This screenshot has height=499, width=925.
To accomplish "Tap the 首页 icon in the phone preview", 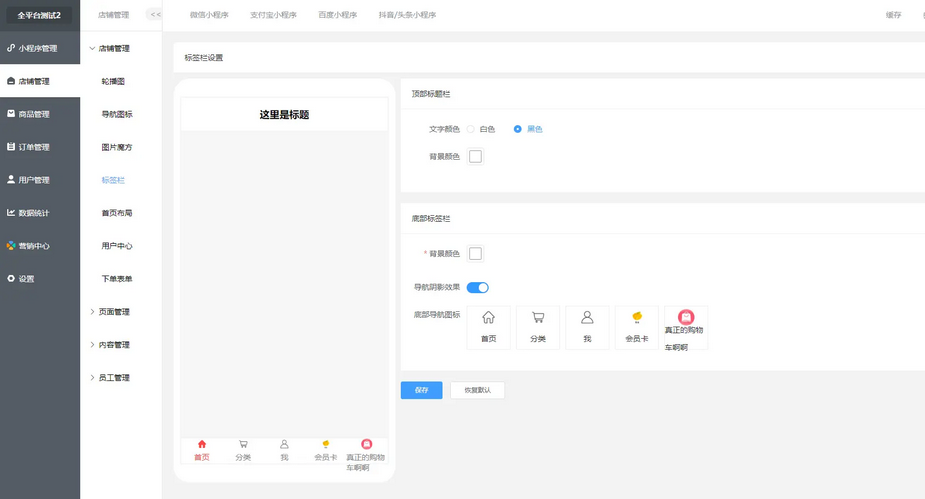I will 202,450.
